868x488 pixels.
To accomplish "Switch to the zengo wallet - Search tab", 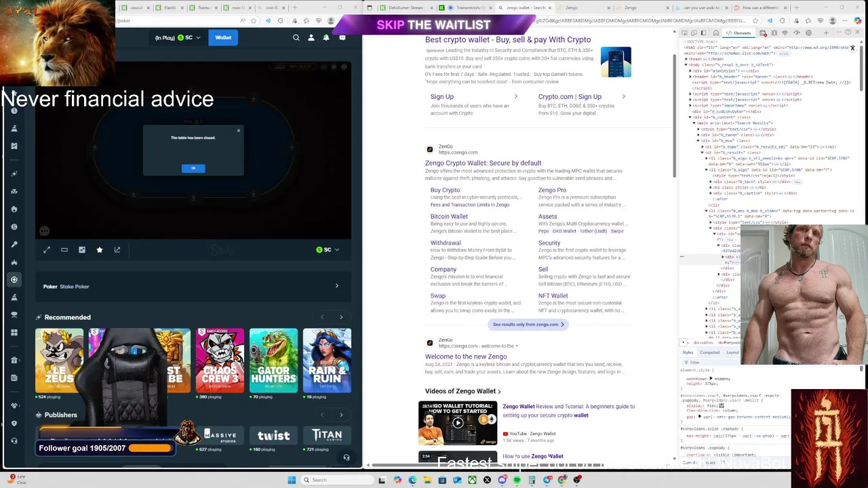I will 526,7.
